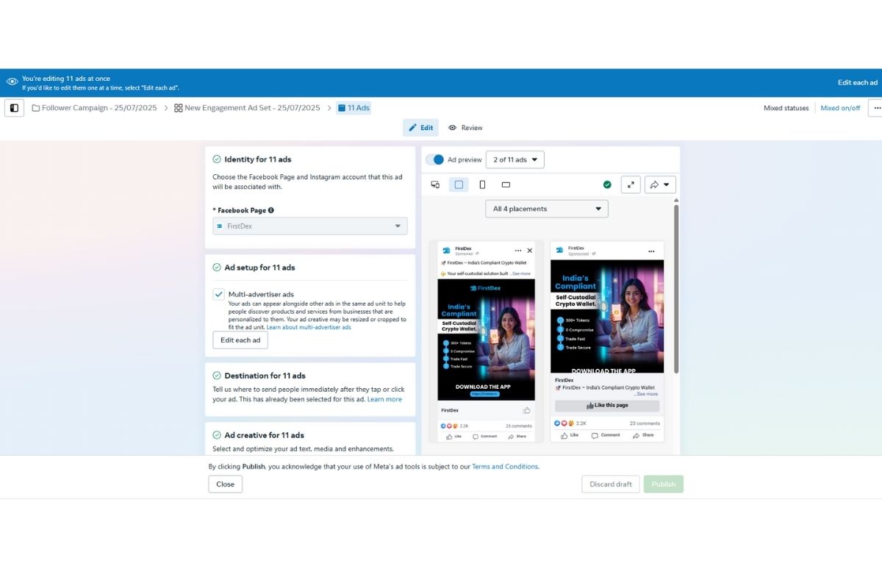
Task: Click Edit each ad in the blue banner
Action: click(858, 83)
